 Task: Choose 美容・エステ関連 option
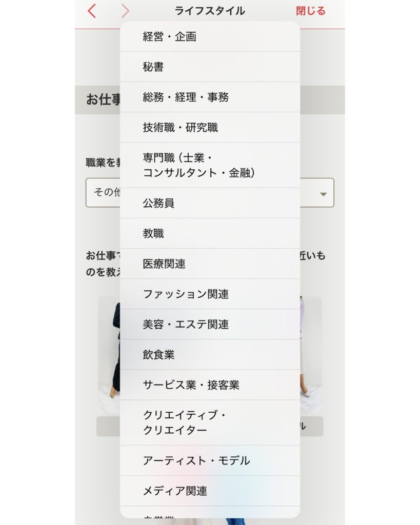[x=210, y=324]
